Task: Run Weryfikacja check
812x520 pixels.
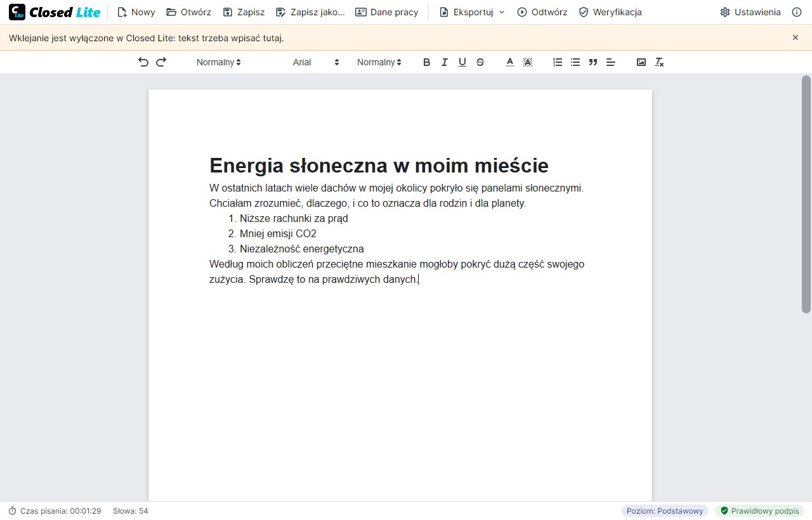Action: coord(610,12)
